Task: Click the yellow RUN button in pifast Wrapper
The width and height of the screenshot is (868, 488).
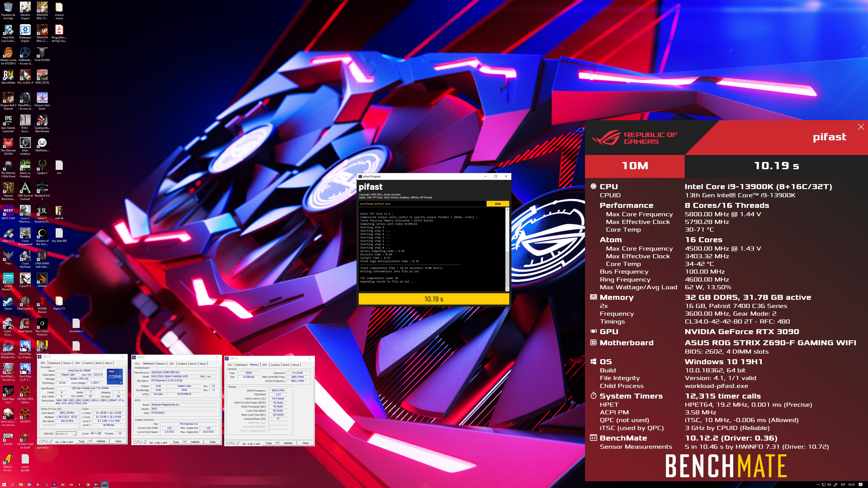Action: click(498, 204)
